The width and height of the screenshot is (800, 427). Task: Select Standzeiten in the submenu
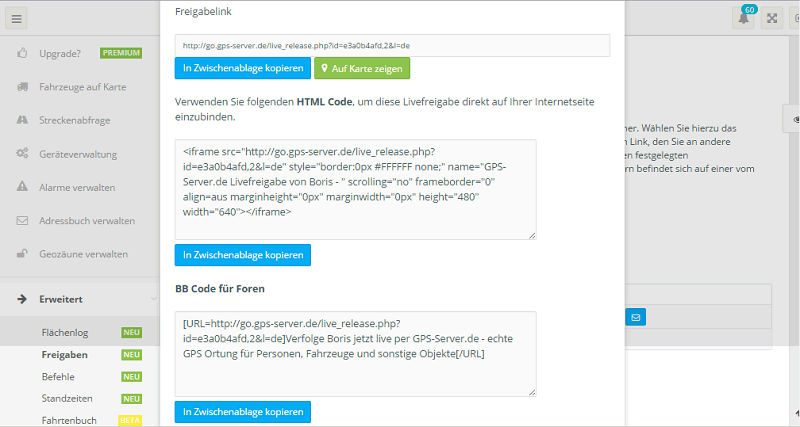tap(67, 398)
